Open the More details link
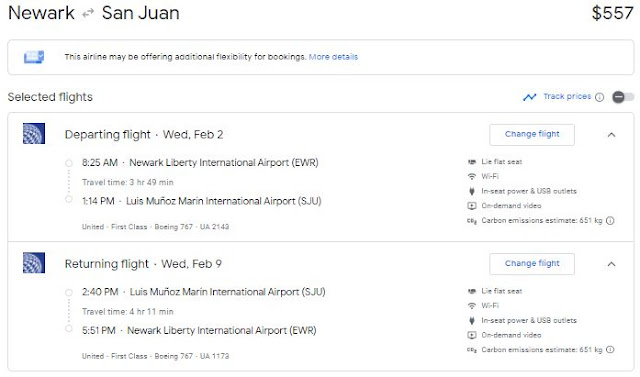This screenshot has height=377, width=640. tap(333, 57)
